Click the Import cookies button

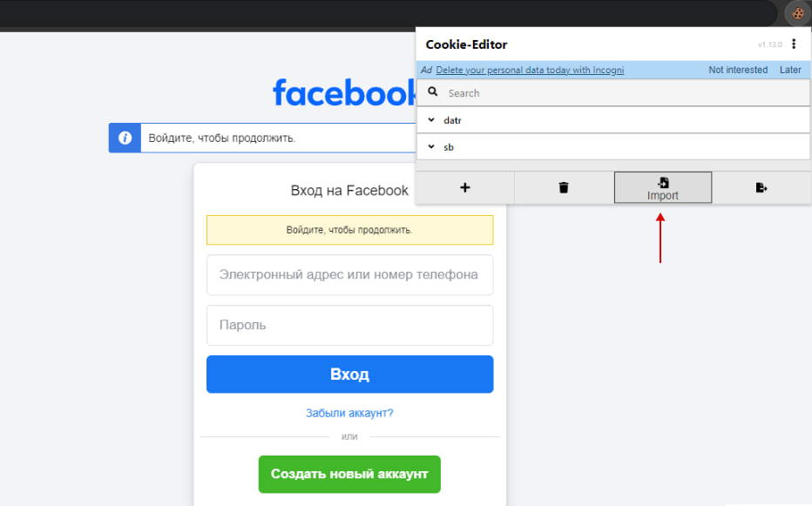(663, 187)
